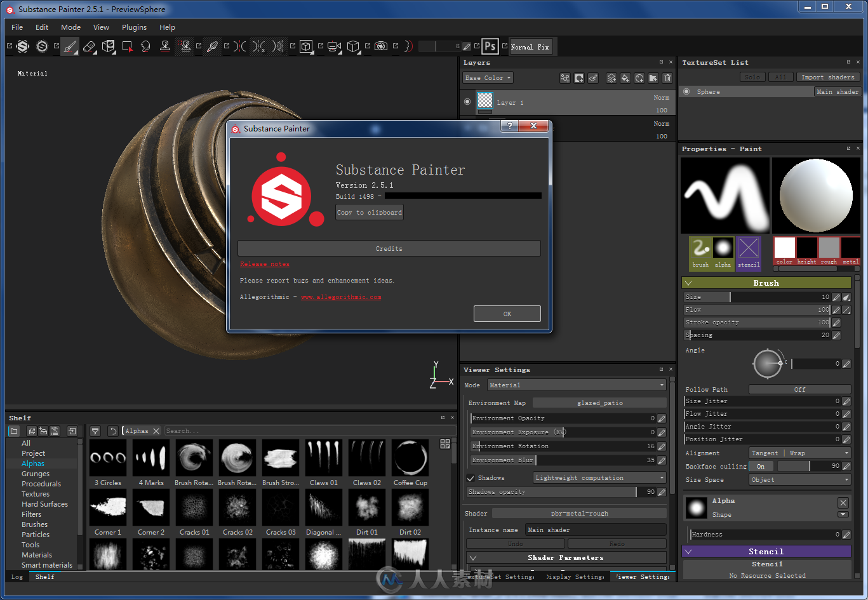
Task: Click Copy to clipboard button
Action: click(370, 212)
